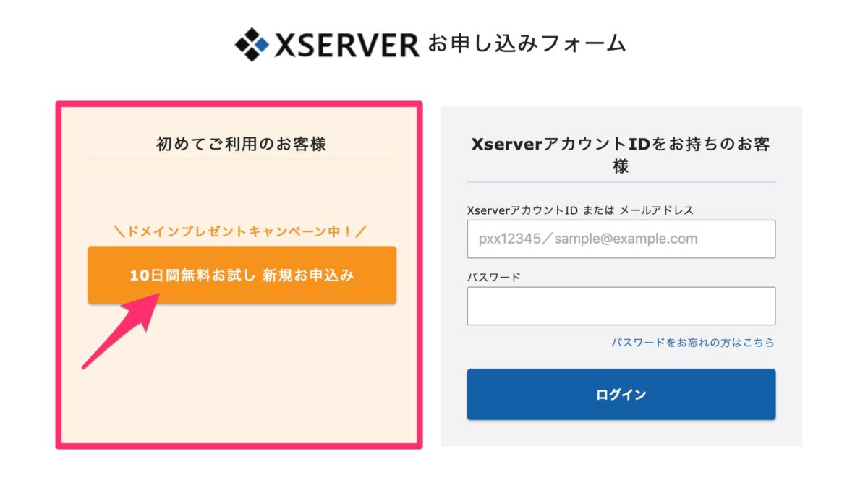
Task: Focus the パスワード input field
Action: coord(621,306)
